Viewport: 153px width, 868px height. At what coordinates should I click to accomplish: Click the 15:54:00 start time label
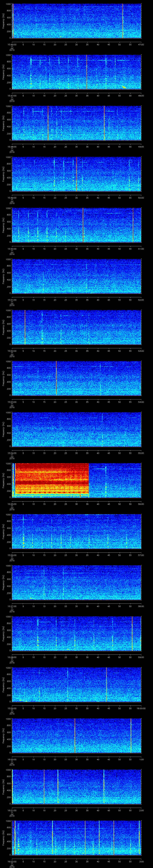point(12,453)
